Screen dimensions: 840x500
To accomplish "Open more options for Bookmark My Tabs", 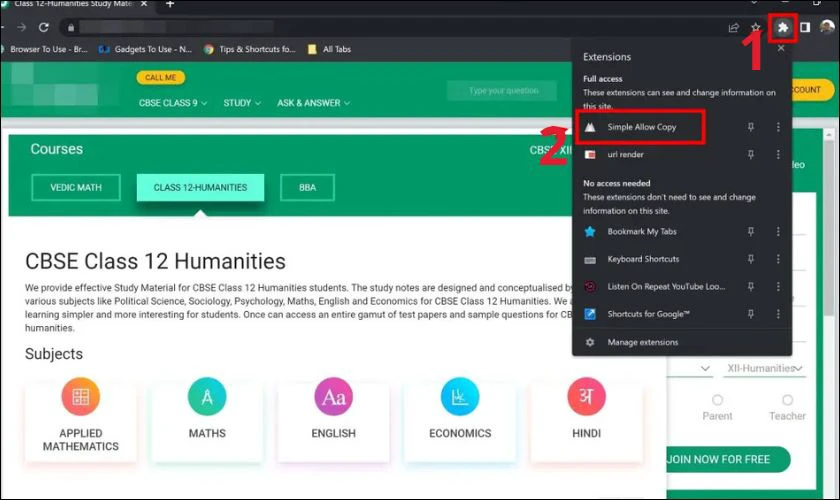I will pyautogui.click(x=778, y=232).
